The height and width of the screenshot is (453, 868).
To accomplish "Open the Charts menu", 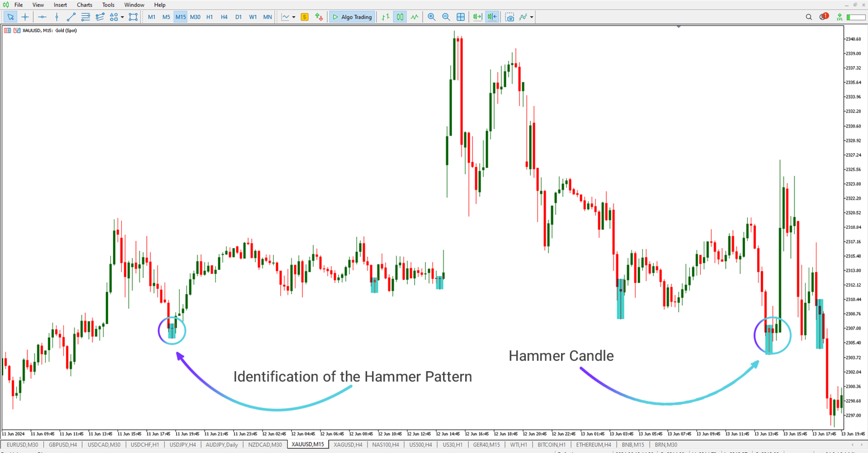I will (x=84, y=5).
